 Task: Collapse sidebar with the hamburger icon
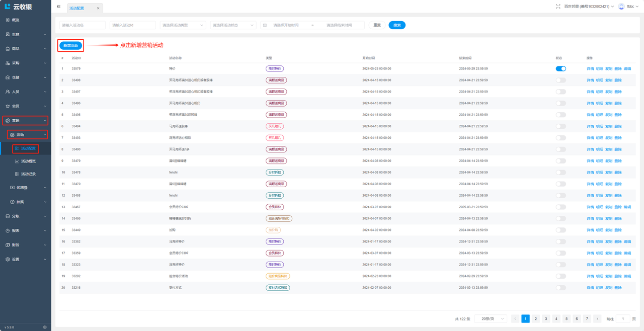pyautogui.click(x=59, y=7)
